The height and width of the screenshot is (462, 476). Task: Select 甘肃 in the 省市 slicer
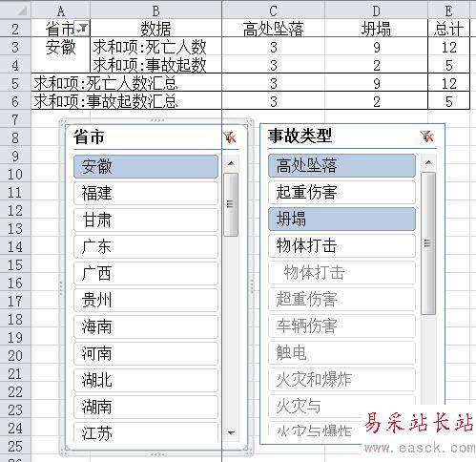tap(146, 220)
